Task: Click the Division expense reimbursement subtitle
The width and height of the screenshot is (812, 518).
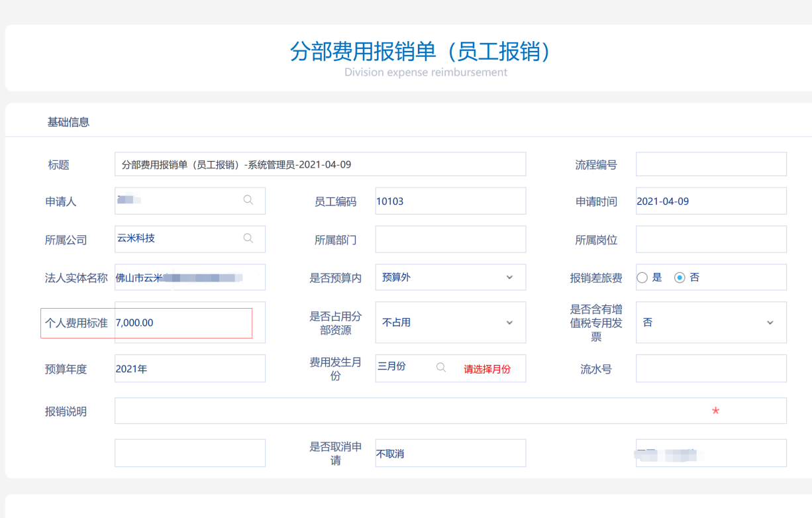Action: (426, 72)
